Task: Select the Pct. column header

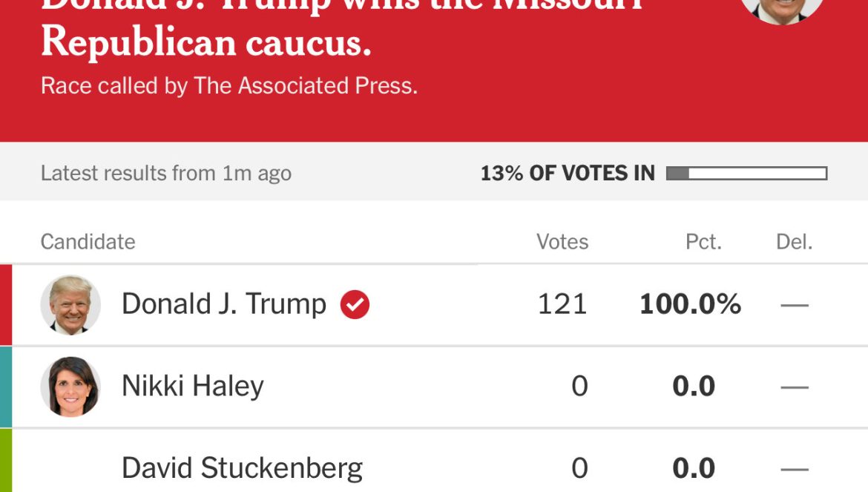Action: (703, 242)
